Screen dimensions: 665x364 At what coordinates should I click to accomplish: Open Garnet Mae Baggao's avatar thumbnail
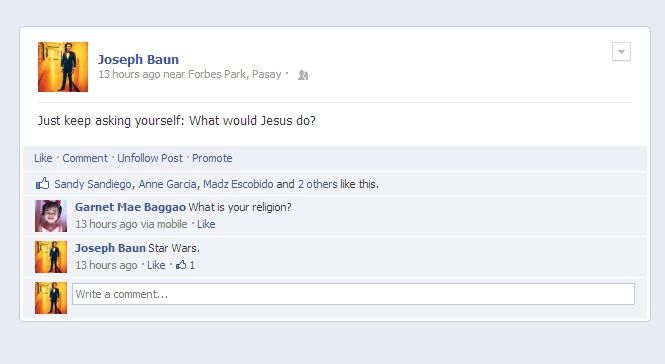coord(51,216)
